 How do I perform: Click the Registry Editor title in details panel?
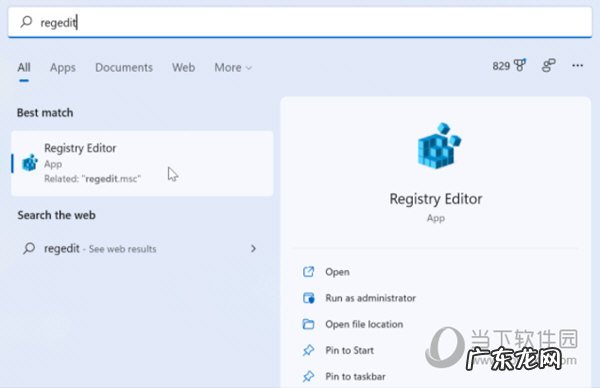435,199
